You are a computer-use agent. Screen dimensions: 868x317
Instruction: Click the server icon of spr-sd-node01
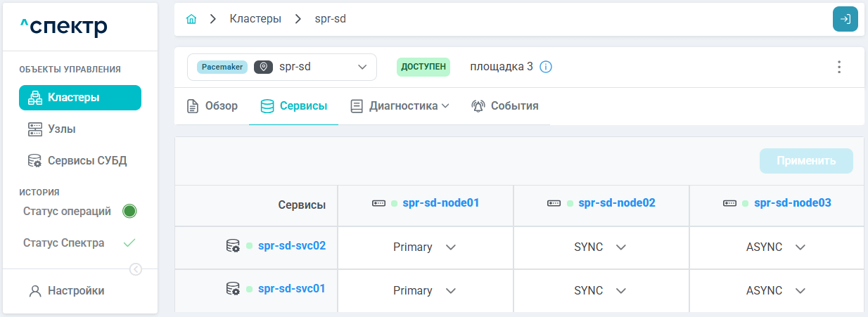(x=379, y=203)
